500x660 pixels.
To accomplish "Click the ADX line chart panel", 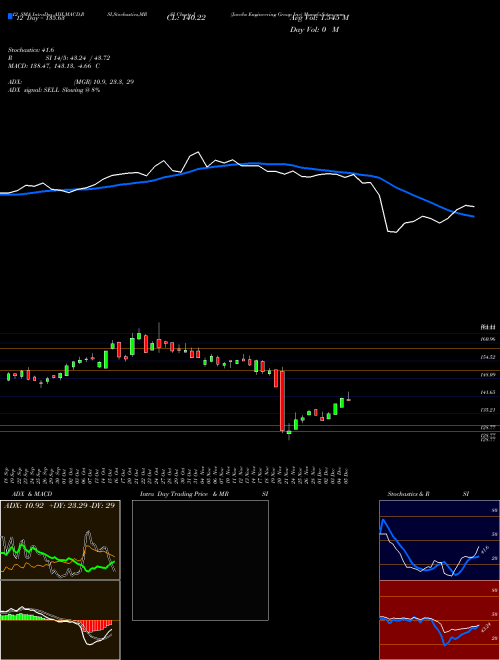I will 60,540.
